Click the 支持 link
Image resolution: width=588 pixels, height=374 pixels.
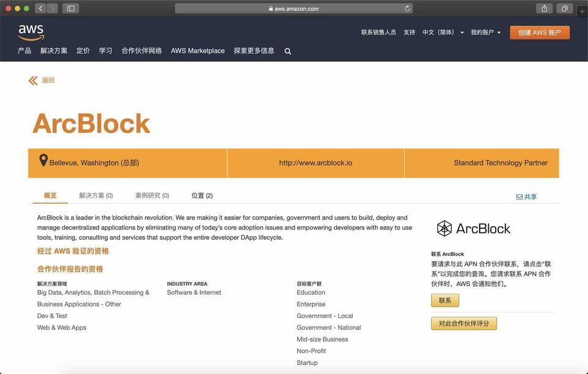point(409,32)
